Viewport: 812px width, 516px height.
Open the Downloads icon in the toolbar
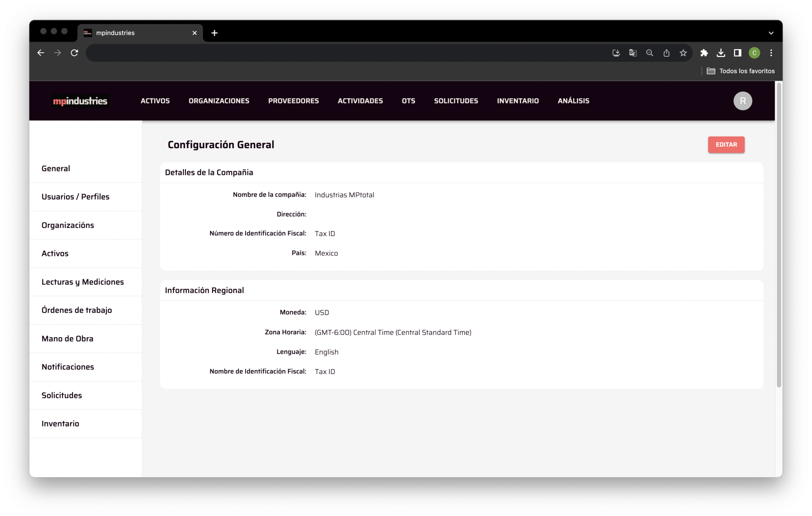tap(721, 53)
